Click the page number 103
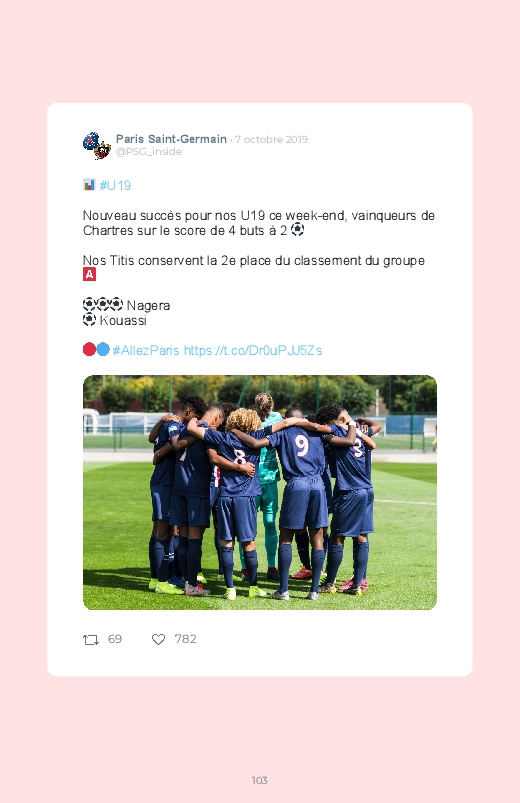Viewport: 520px width, 803px height. coord(260,780)
